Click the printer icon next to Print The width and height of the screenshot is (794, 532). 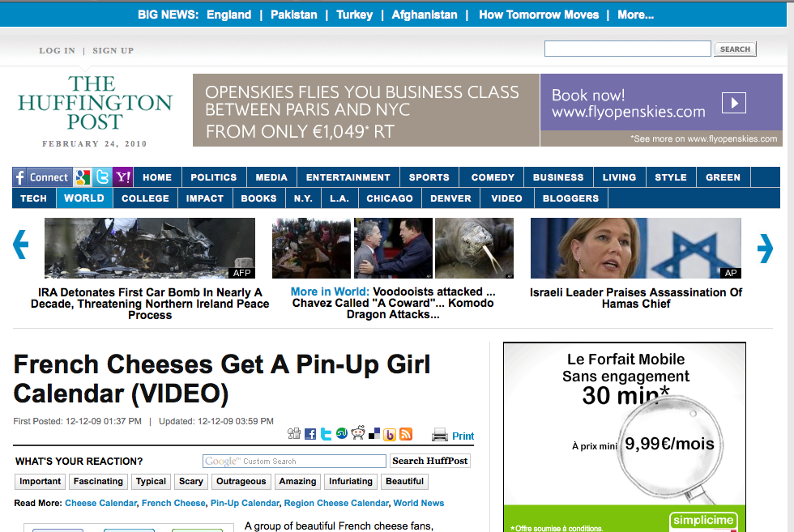(x=440, y=435)
